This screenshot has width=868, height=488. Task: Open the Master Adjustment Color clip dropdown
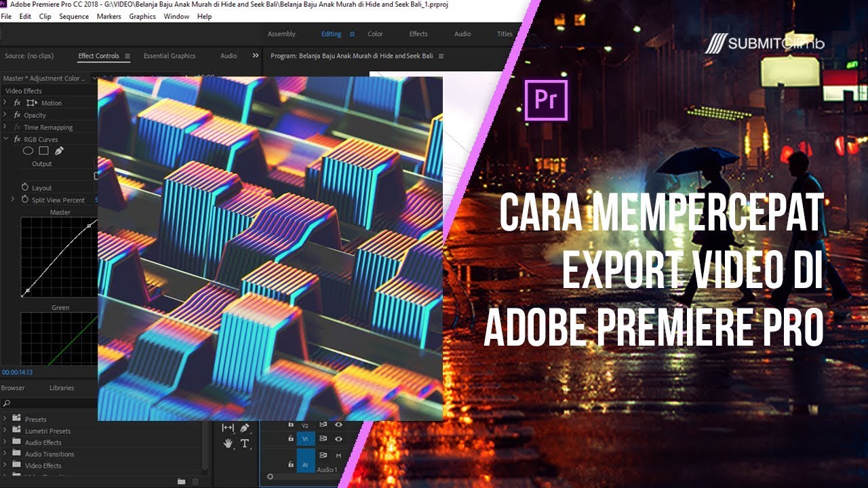[94, 78]
